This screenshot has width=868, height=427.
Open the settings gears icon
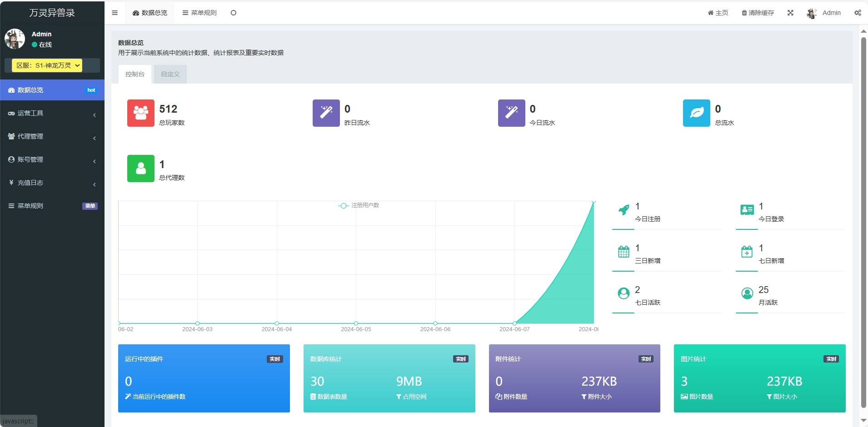(858, 13)
